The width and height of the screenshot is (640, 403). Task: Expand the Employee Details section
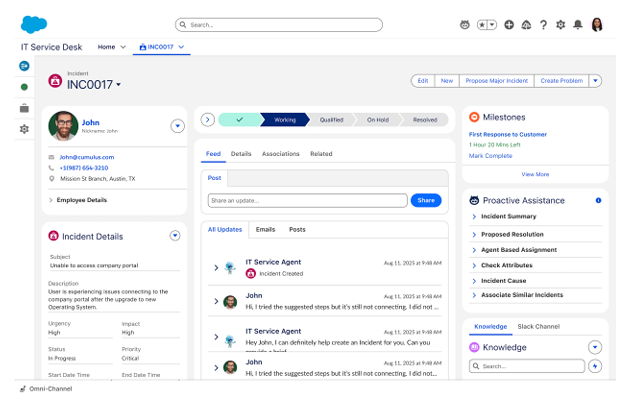(82, 200)
